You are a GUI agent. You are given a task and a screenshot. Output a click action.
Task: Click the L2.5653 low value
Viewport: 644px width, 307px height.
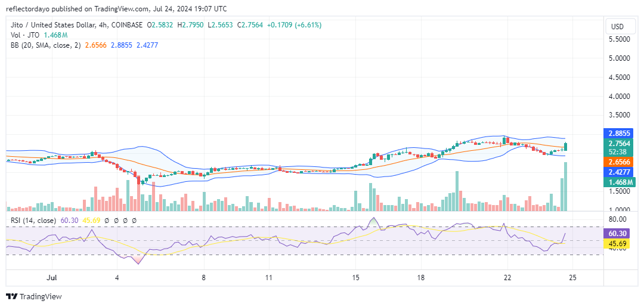coord(221,25)
